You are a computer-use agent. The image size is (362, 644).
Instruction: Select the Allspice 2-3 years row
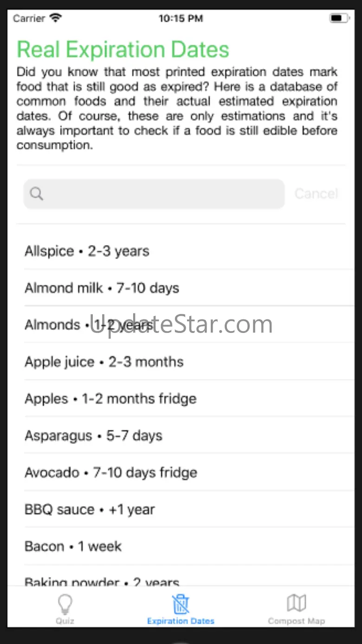186,251
